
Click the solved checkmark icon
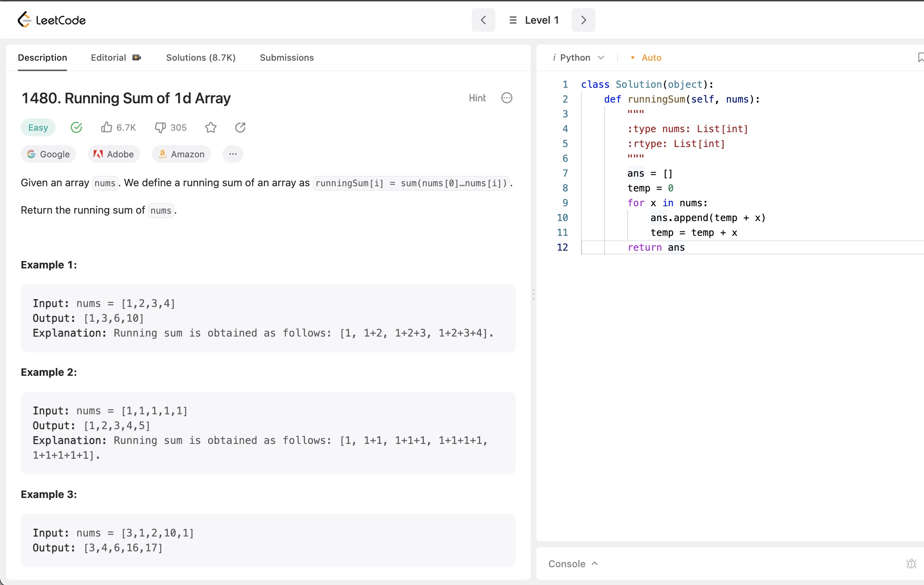tap(76, 127)
